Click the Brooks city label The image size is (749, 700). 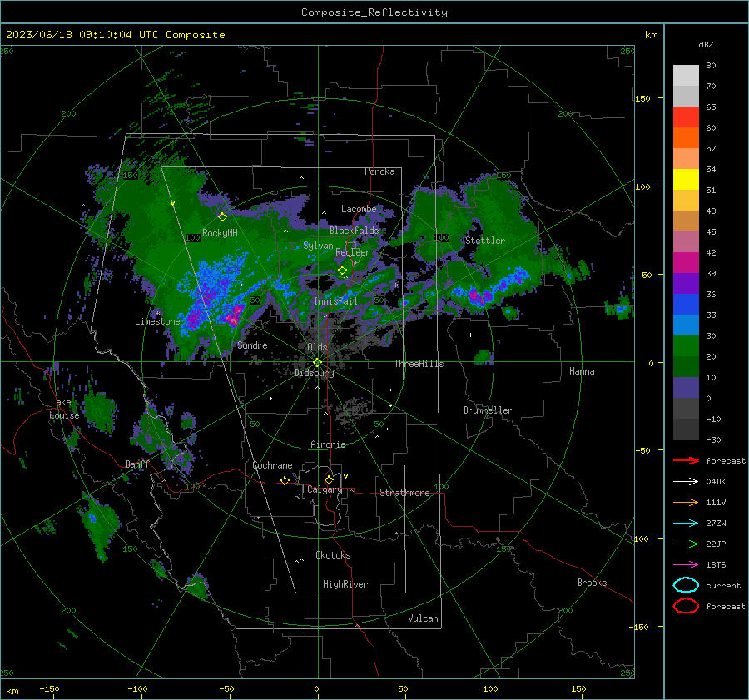point(592,583)
